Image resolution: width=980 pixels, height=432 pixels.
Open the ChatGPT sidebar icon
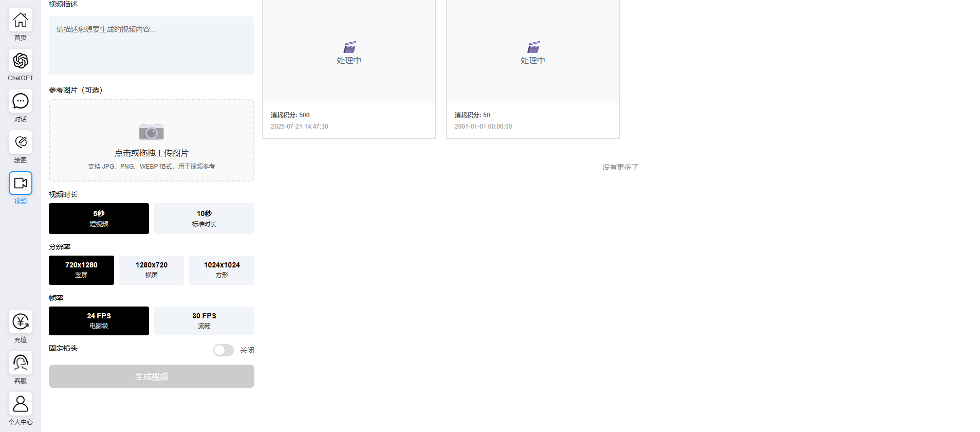(x=21, y=61)
